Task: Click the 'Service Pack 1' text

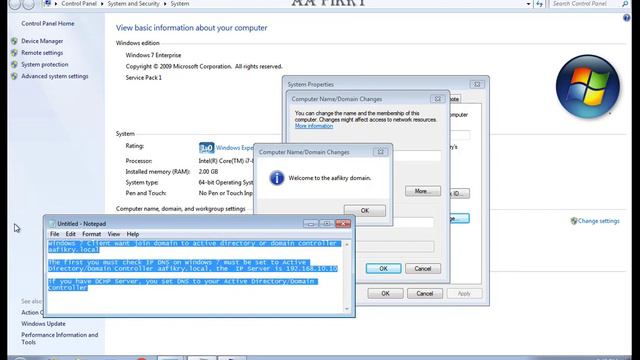Action: coord(143,78)
